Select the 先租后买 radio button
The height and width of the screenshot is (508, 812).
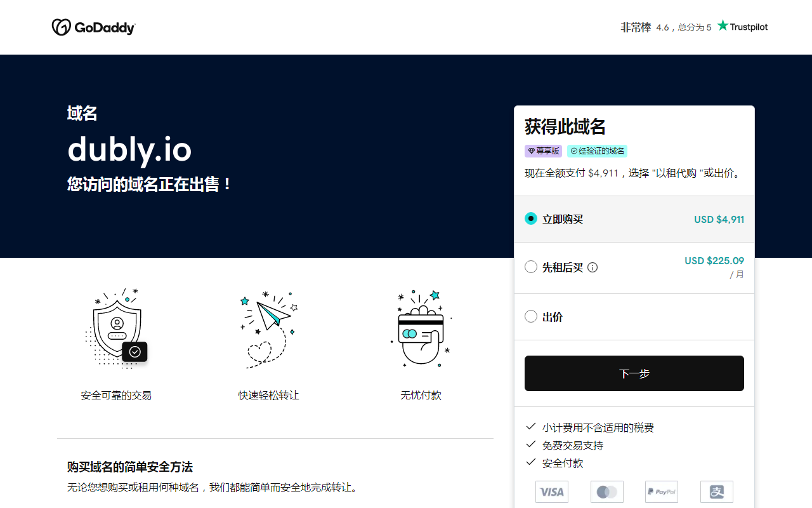click(x=531, y=267)
